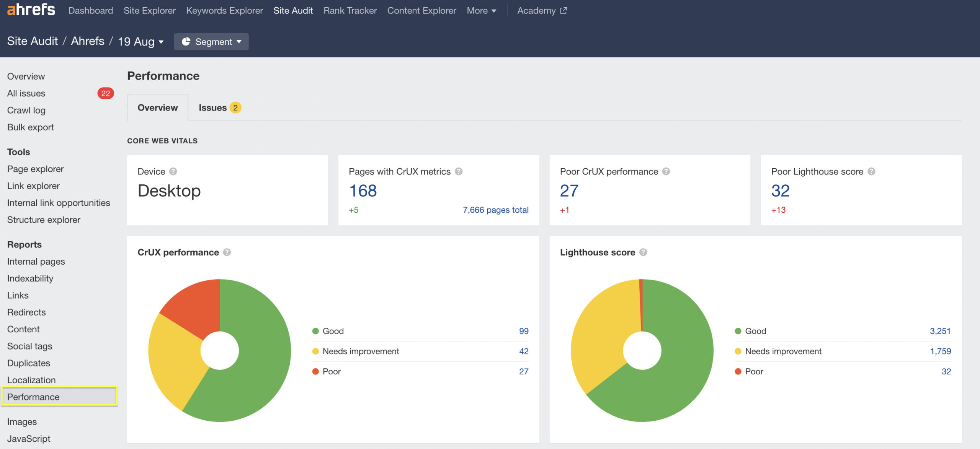Click the help icon next to Device

[173, 171]
